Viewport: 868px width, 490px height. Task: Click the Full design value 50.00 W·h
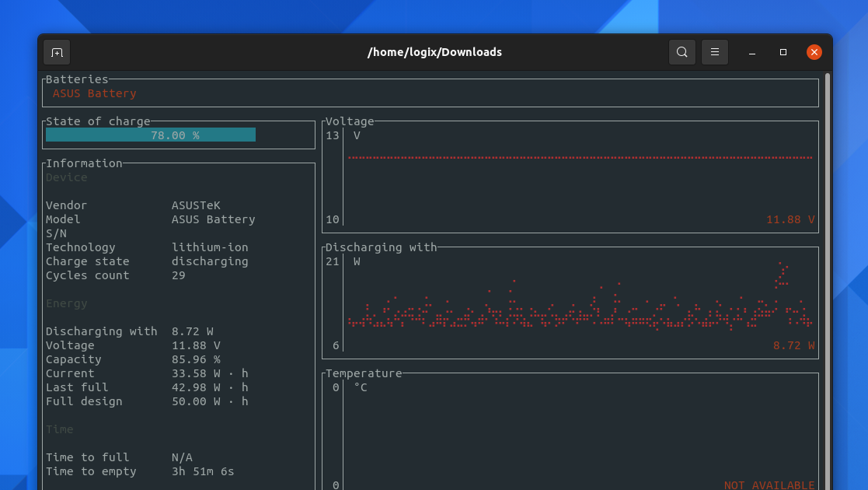point(210,401)
